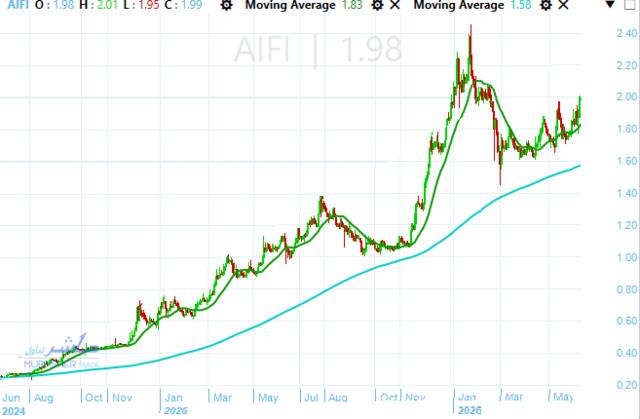Click the 1.00 price axis label
Viewport: 640px width, 419px height.
click(x=627, y=257)
